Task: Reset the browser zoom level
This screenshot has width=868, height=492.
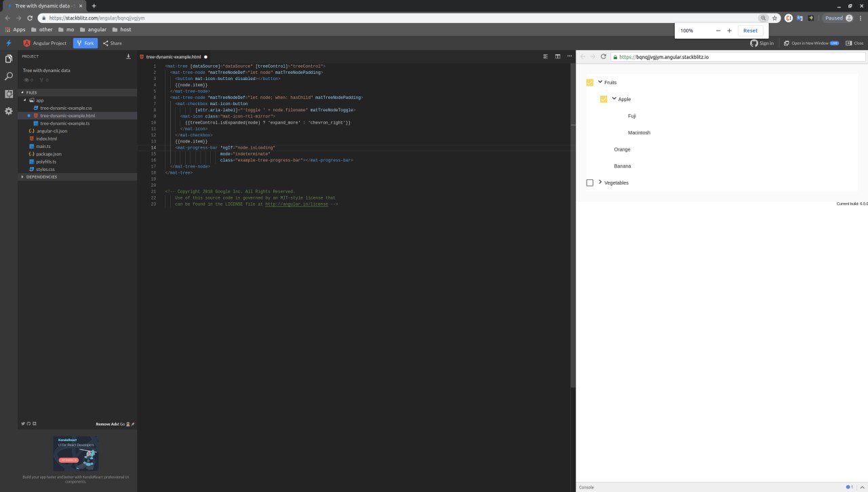Action: 750,31
